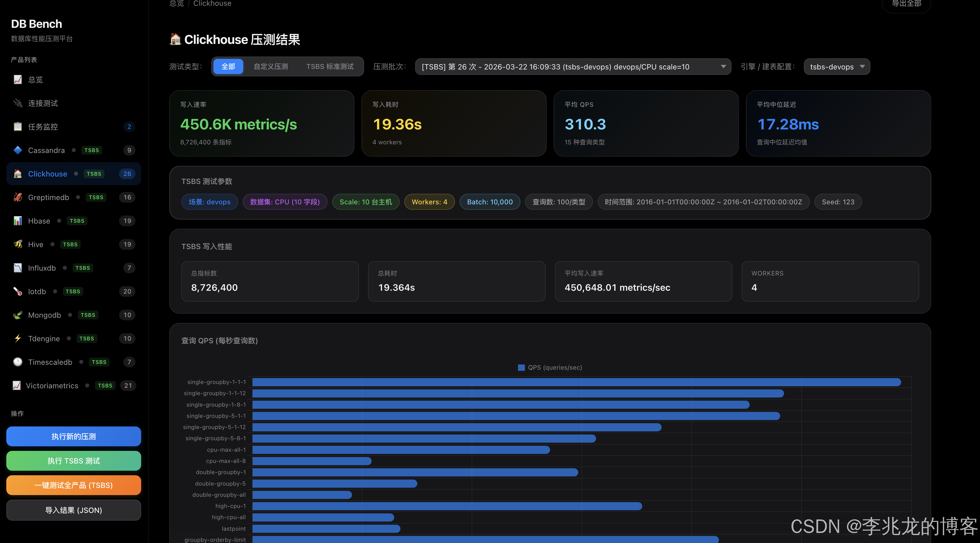The height and width of the screenshot is (543, 980).
Task: Switch test type to 自定义压测
Action: [271, 67]
